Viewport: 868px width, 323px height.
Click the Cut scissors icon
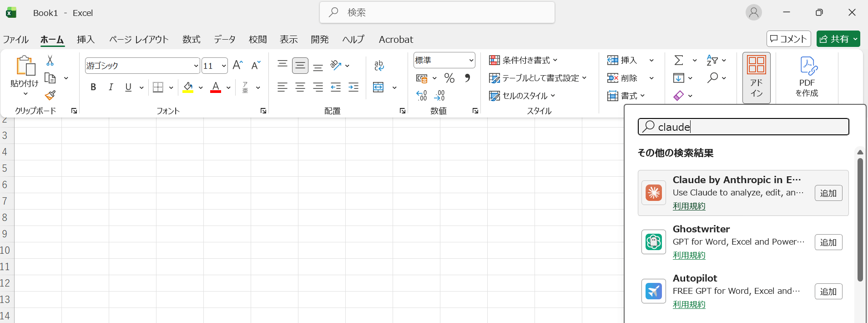(x=50, y=61)
